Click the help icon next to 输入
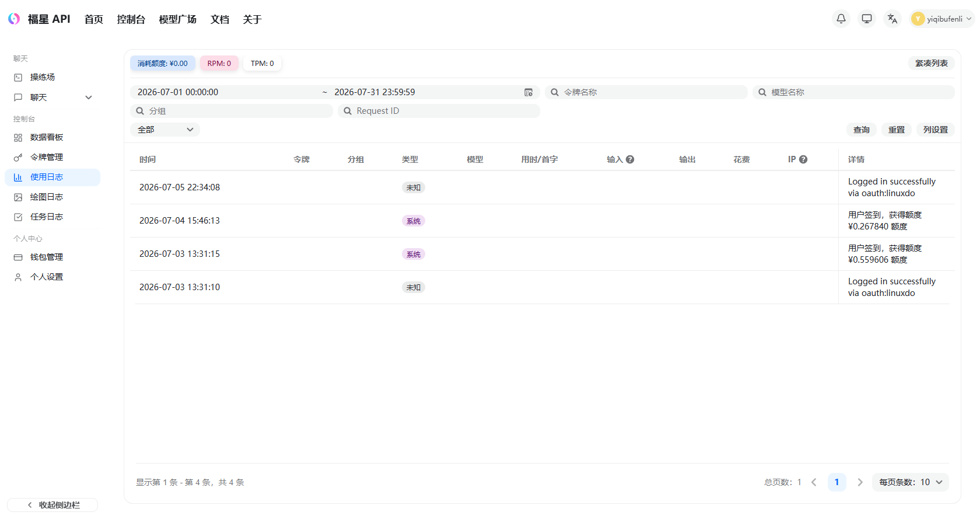Screen dimensions: 980x519 pos(630,159)
